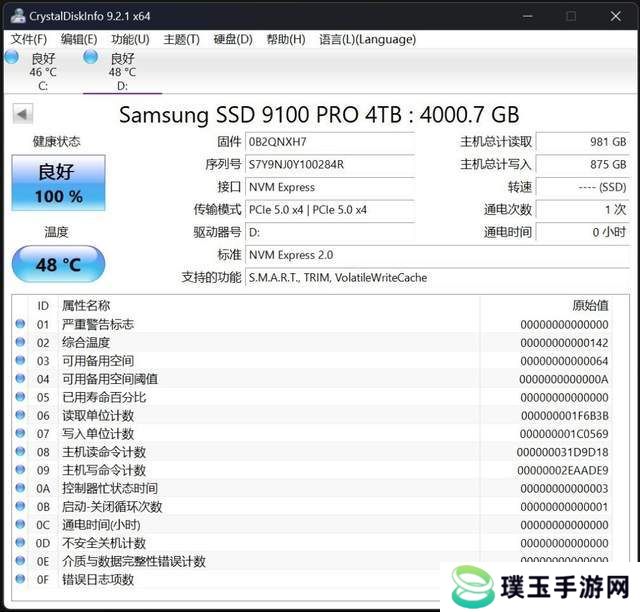Click the status dot for attribute 02
The height and width of the screenshot is (612, 640).
click(20, 342)
